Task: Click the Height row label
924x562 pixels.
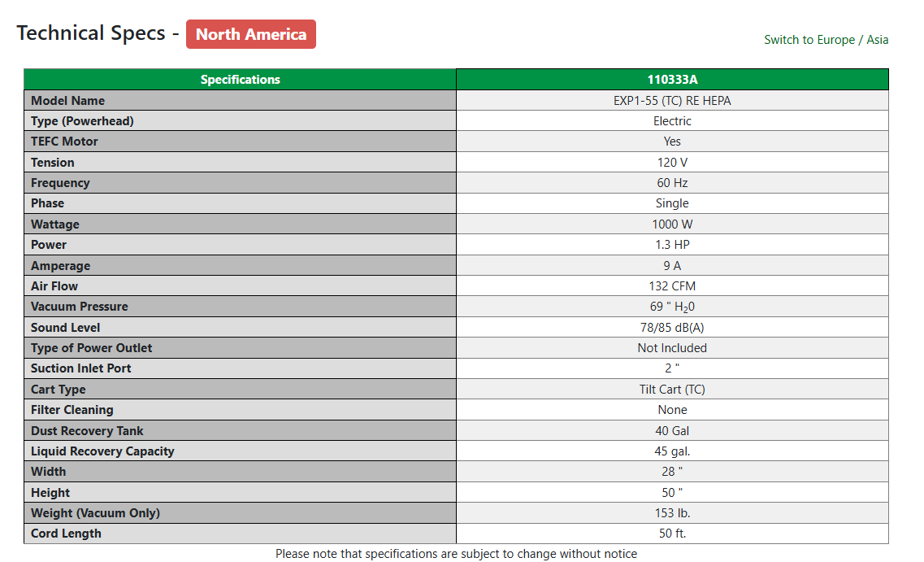Action: [50, 492]
